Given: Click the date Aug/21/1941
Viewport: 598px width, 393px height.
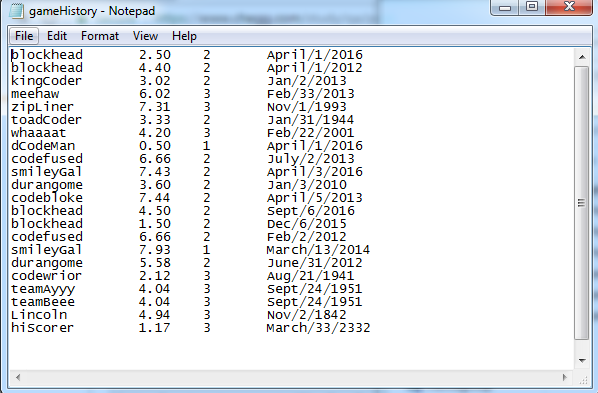Looking at the screenshot, I should pos(310,276).
